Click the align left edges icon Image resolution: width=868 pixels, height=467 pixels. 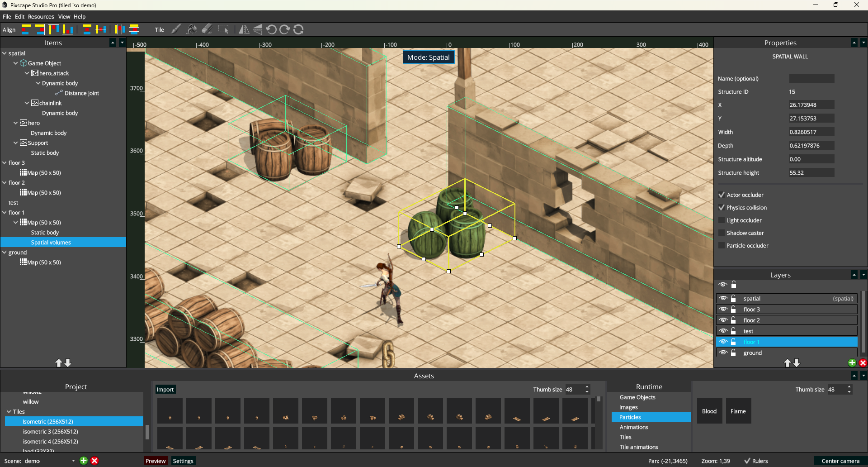(26, 29)
